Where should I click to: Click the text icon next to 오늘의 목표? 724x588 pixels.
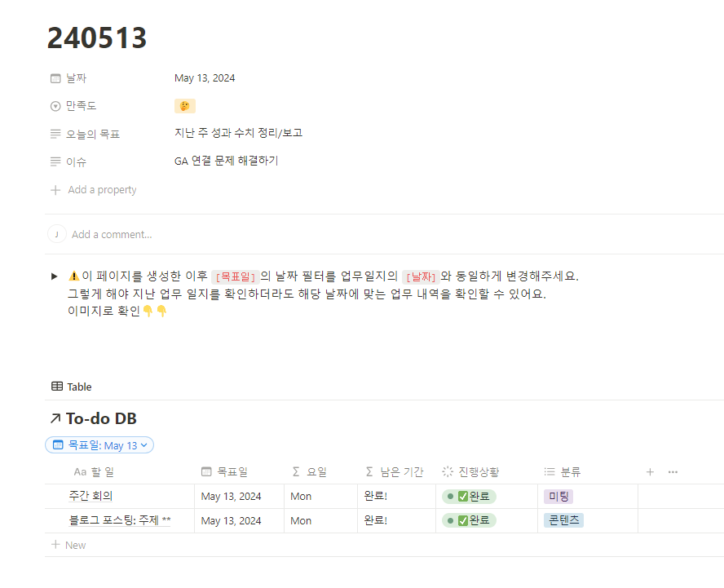click(x=55, y=134)
